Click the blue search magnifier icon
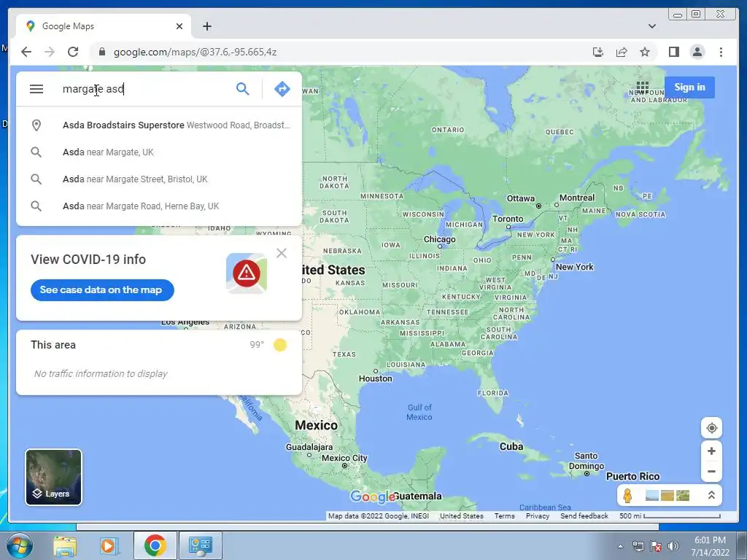 coord(242,88)
